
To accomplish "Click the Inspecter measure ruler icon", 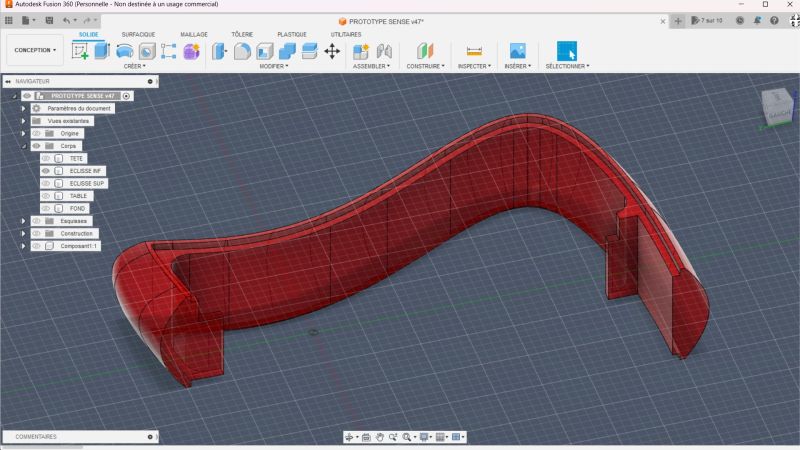I will click(474, 51).
